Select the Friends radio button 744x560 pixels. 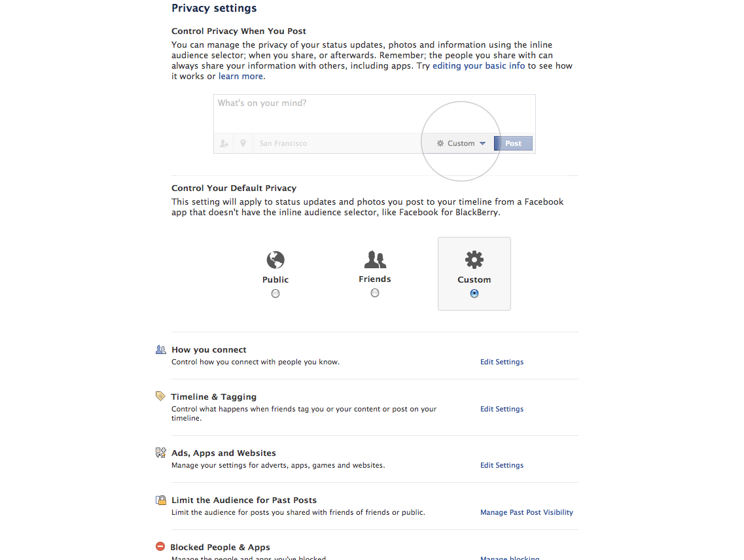(x=375, y=293)
